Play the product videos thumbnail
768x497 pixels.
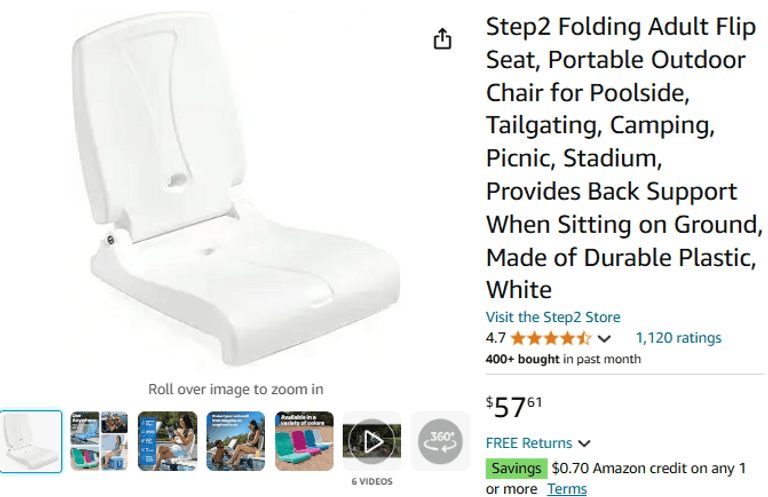coord(372,440)
